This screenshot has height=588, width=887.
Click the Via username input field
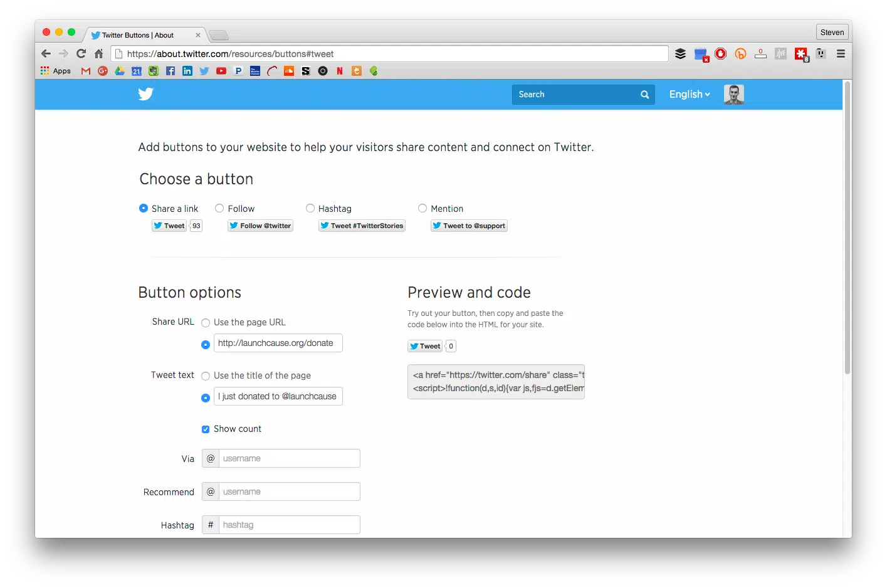(x=289, y=458)
